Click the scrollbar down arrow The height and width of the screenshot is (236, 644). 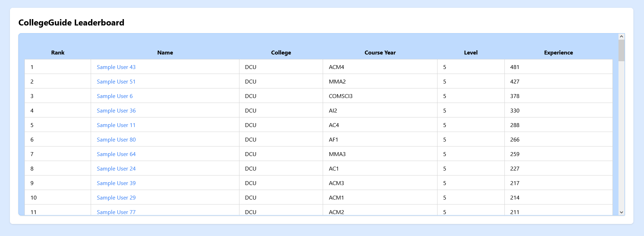tap(621, 212)
